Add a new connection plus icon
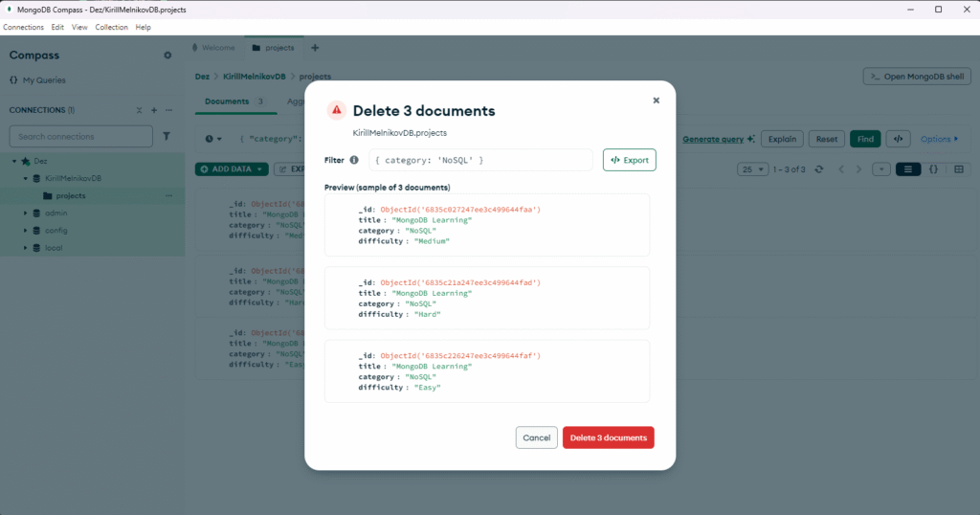 [x=154, y=110]
